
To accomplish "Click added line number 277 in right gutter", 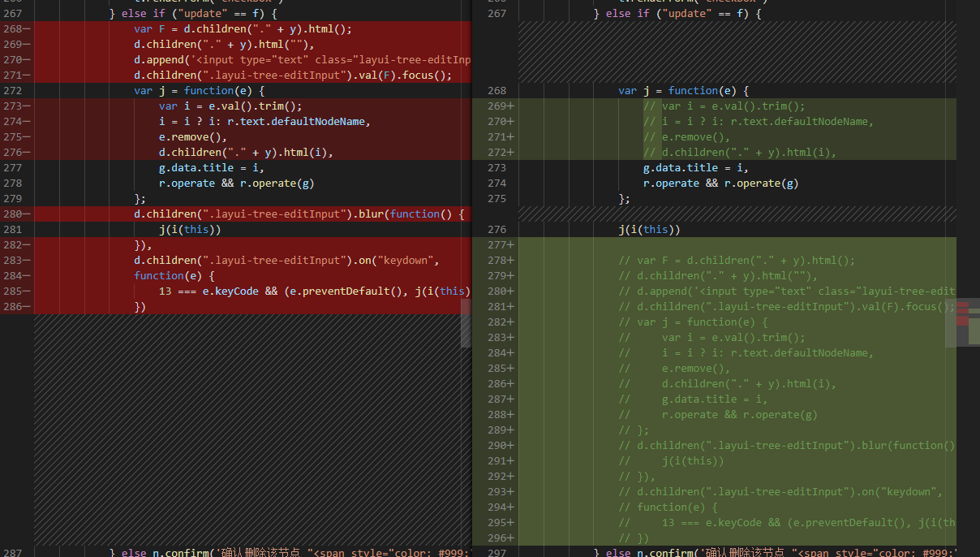I will coord(496,245).
